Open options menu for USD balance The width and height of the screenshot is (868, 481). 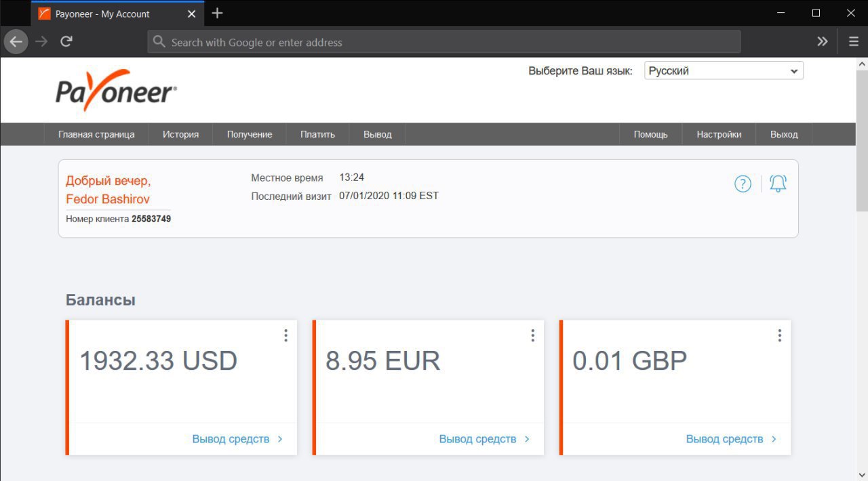(285, 335)
